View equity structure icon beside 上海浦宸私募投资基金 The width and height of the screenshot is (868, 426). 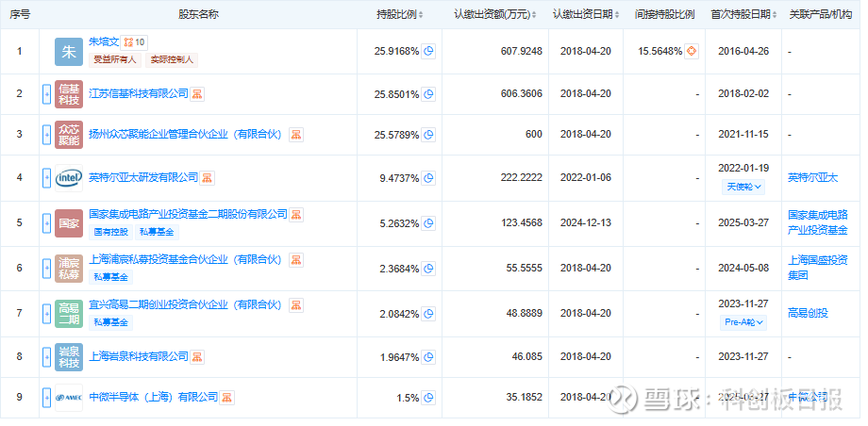pyautogui.click(x=296, y=259)
